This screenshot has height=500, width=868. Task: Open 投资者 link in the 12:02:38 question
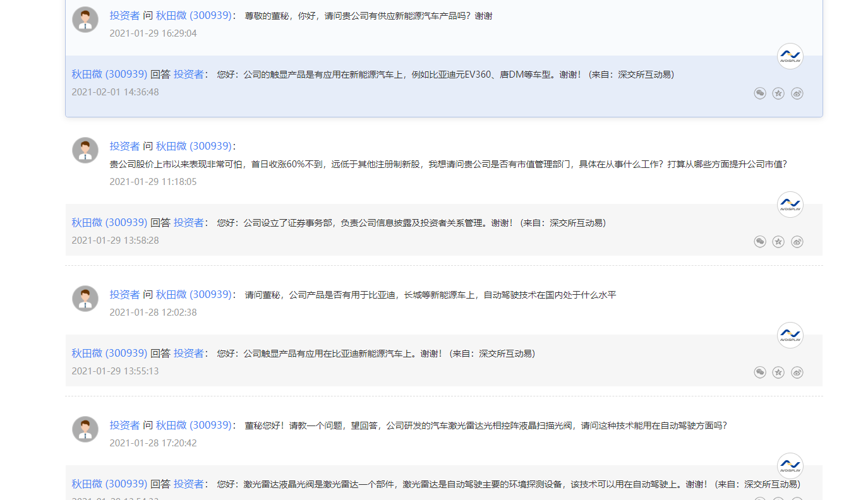pos(124,295)
